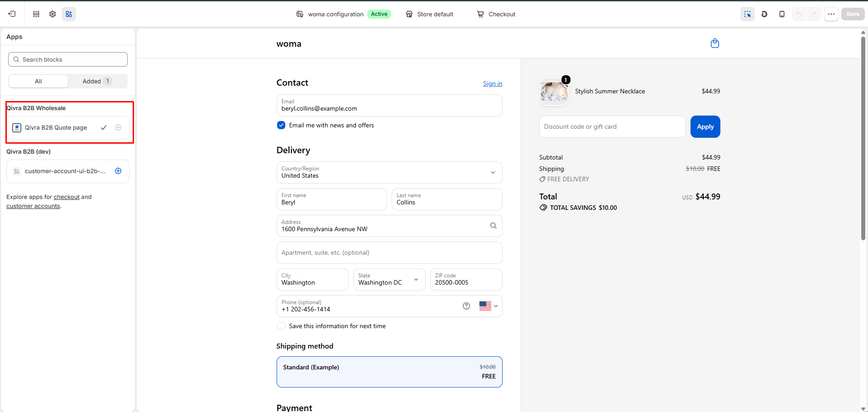Open the Settings gear icon
The image size is (868, 412).
(x=53, y=14)
